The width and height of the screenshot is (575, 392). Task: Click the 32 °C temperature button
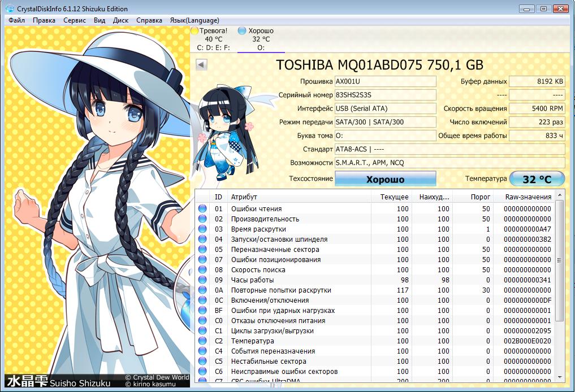537,179
